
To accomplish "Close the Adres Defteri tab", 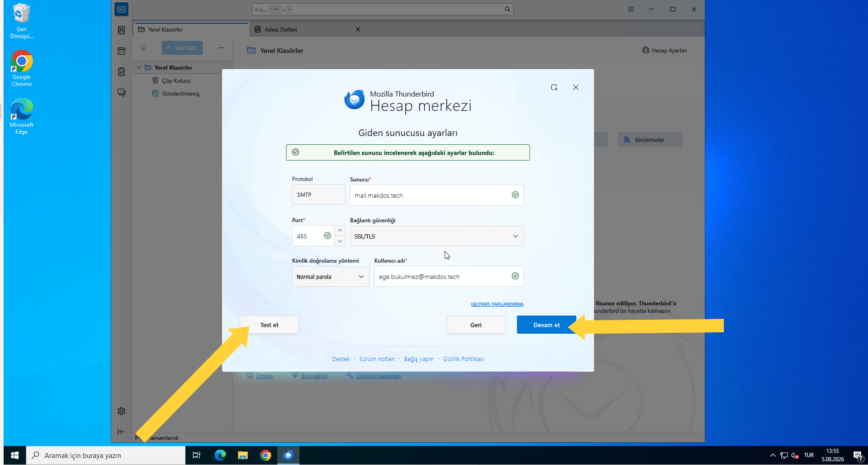I will click(358, 29).
